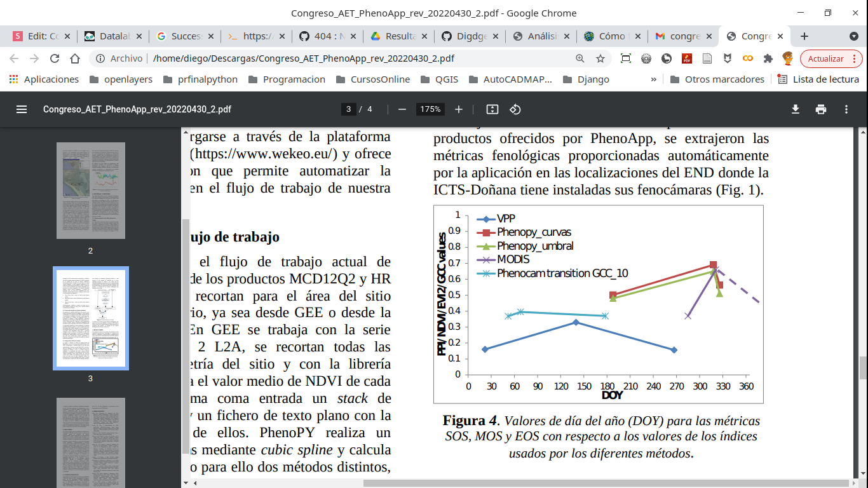Rotate the PDF counterclockwise
868x488 pixels.
[515, 109]
